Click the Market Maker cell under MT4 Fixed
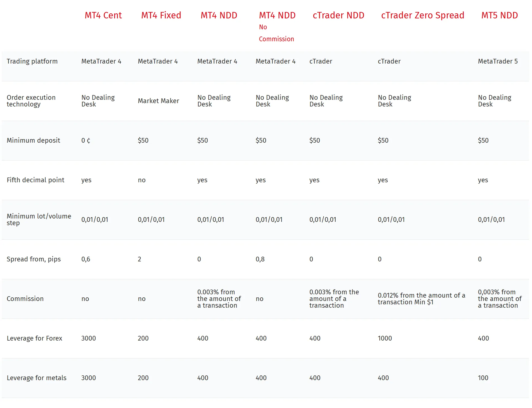This screenshot has height=408, width=532. pyautogui.click(x=158, y=101)
